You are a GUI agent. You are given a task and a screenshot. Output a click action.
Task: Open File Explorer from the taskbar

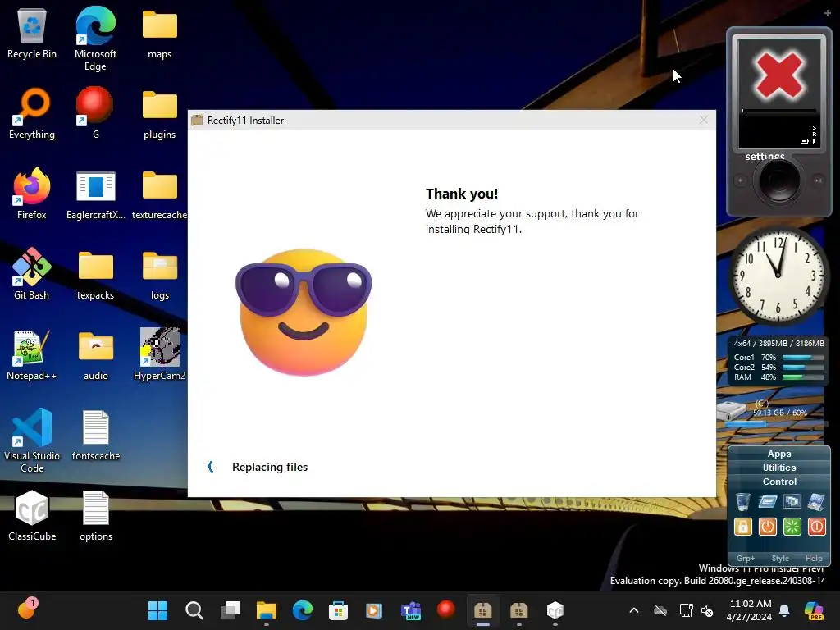(267, 610)
